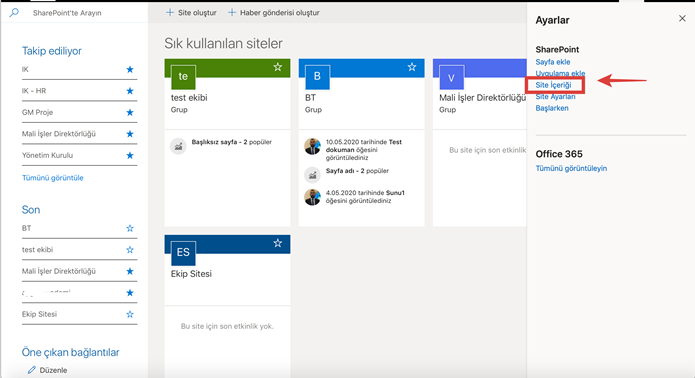Open test ekibi in the Son list
Image resolution: width=695 pixels, height=378 pixels.
click(x=37, y=250)
